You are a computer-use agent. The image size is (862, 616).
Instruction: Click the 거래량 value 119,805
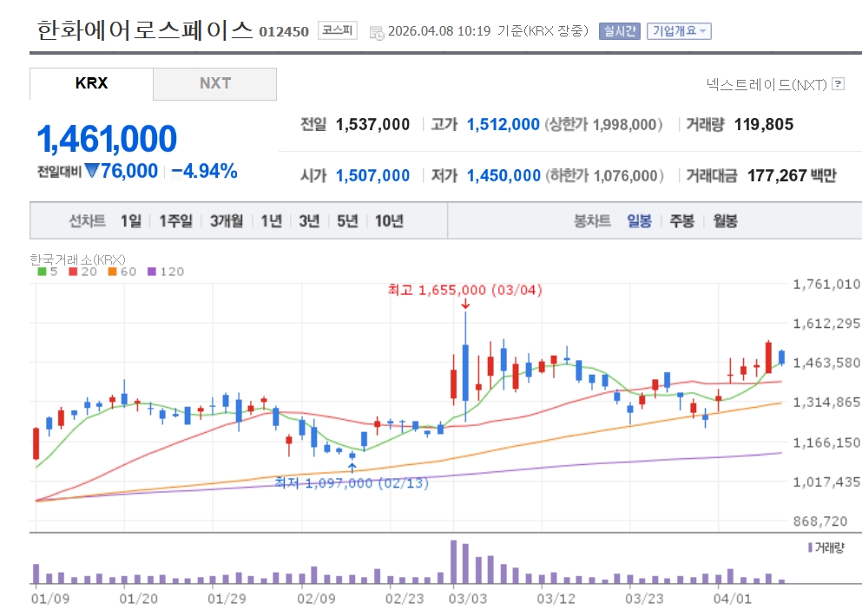pyautogui.click(x=764, y=125)
